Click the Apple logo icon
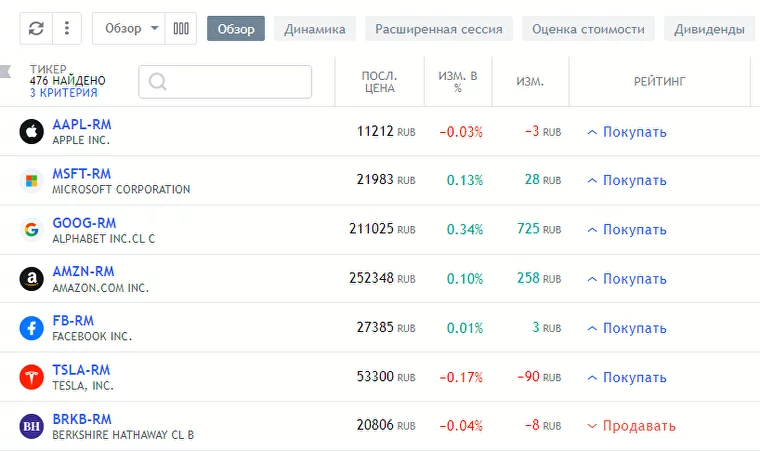Image resolution: width=760 pixels, height=451 pixels. pos(32,132)
